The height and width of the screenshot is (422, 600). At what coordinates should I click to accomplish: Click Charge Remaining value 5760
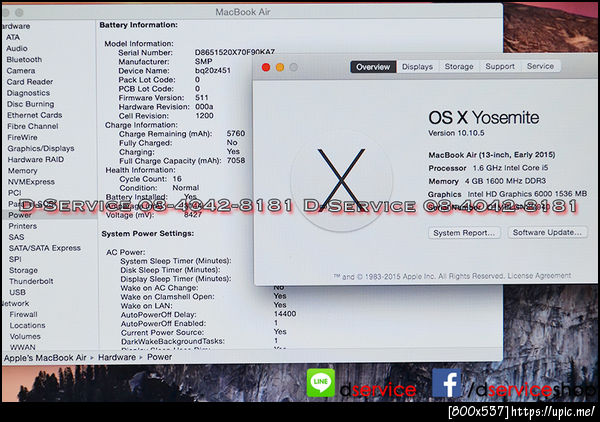click(236, 133)
